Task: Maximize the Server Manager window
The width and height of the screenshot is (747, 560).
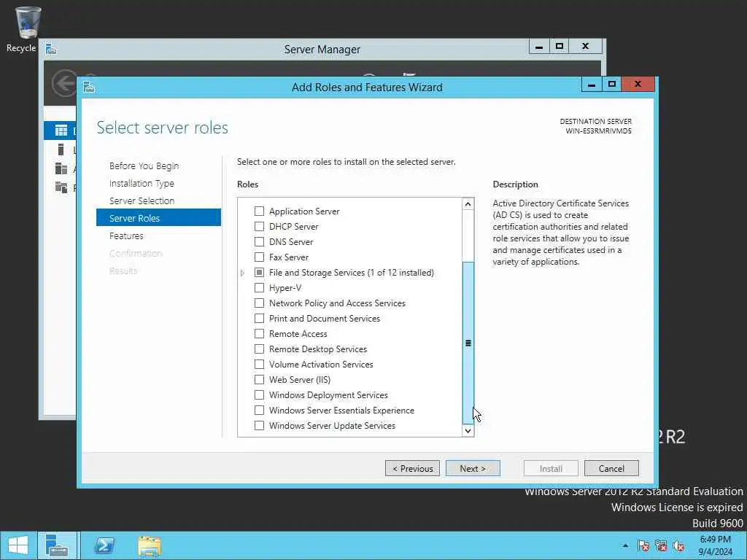Action: point(560,47)
